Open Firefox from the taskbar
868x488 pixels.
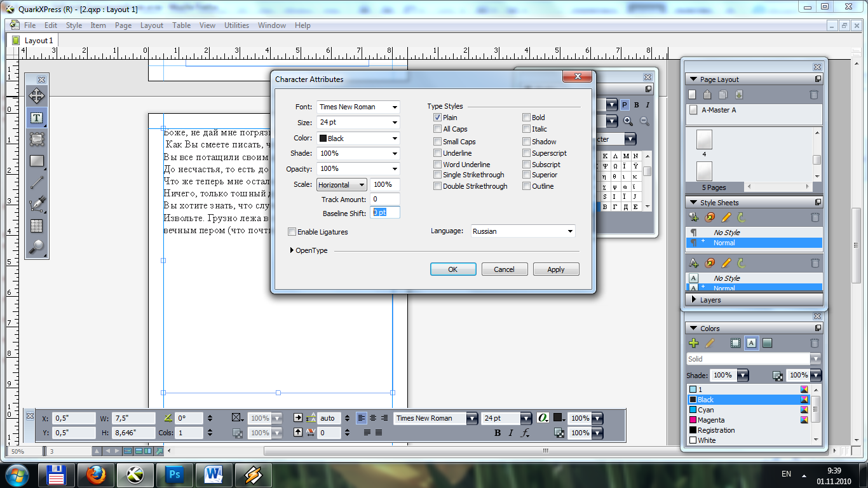[x=96, y=475]
